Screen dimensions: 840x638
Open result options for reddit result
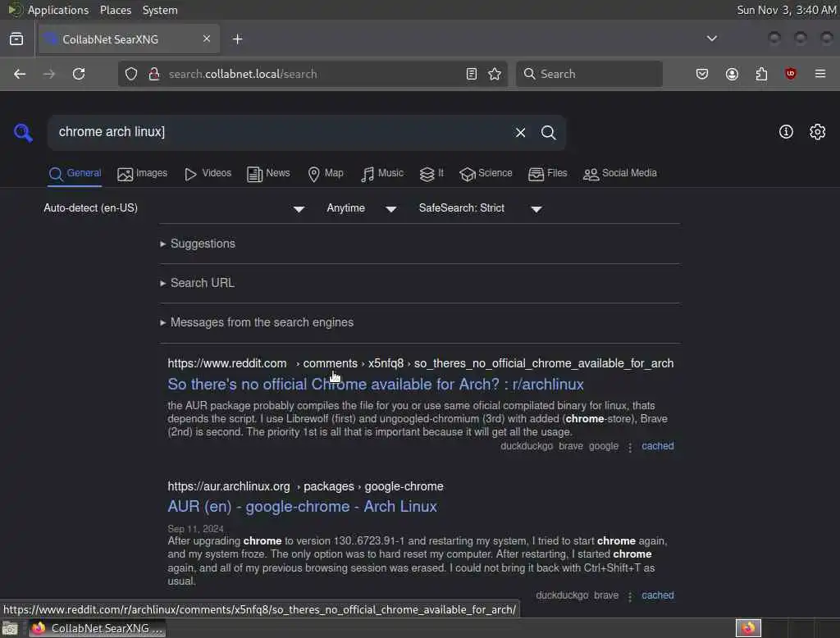(x=630, y=446)
